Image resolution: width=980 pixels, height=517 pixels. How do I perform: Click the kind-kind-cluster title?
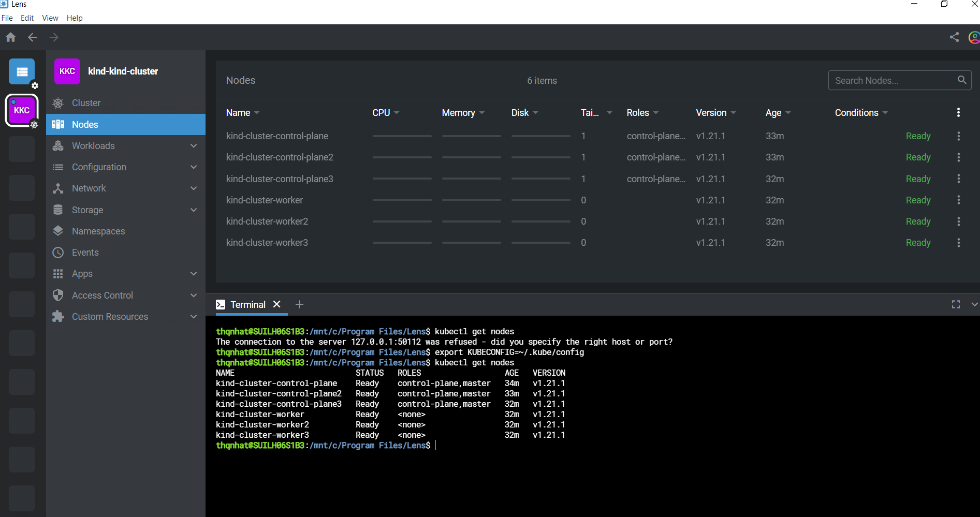[x=123, y=71]
